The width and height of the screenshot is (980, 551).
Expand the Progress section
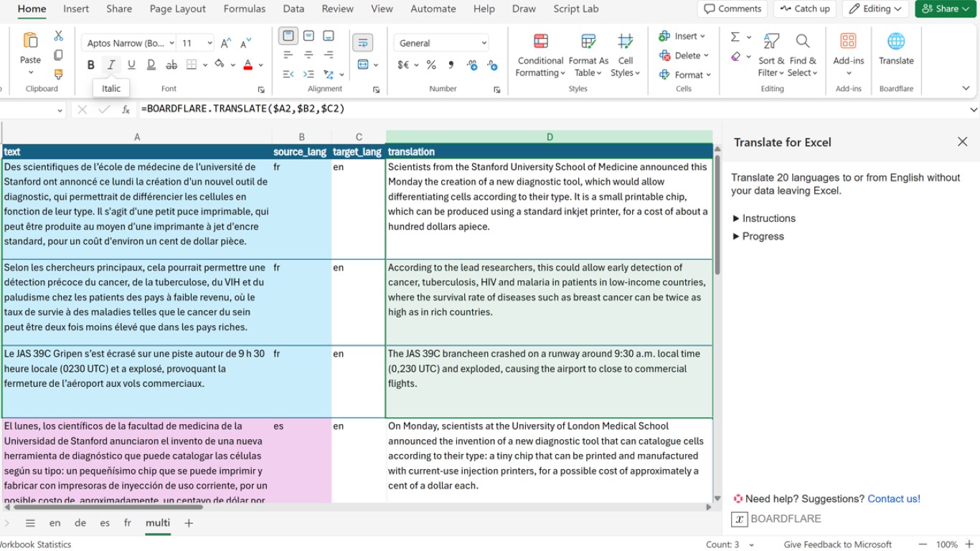(x=758, y=236)
